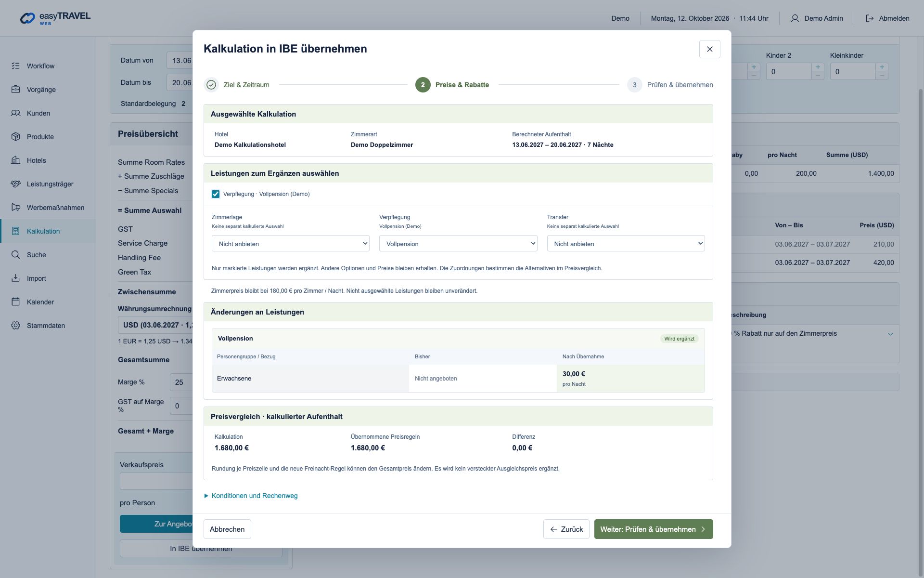Increase Kinder 2 count with plus

tap(818, 67)
